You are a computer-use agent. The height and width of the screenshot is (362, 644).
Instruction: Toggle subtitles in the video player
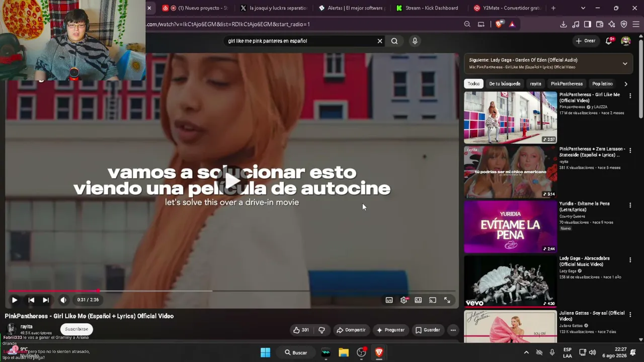point(389,300)
